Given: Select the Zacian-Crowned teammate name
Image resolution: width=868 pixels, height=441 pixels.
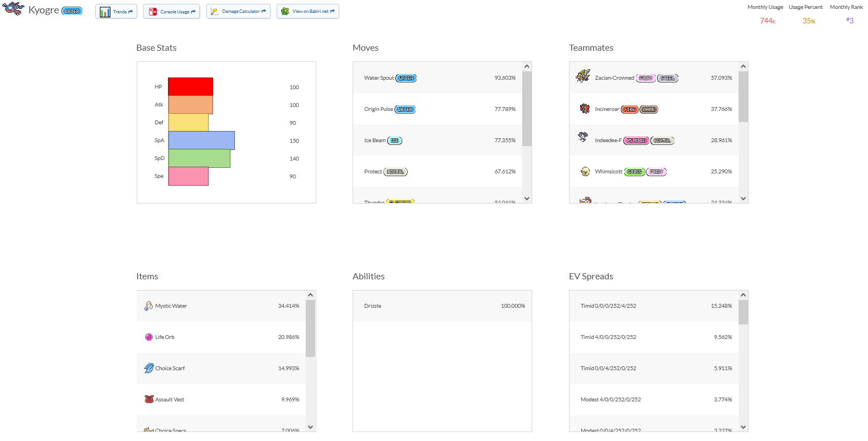Looking at the screenshot, I should point(614,78).
